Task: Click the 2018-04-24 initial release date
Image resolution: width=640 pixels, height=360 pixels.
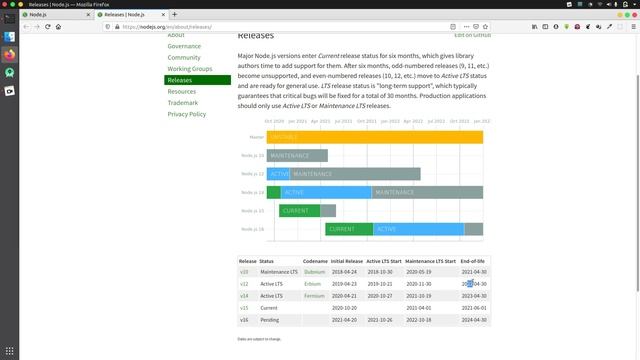Action: [x=344, y=272]
